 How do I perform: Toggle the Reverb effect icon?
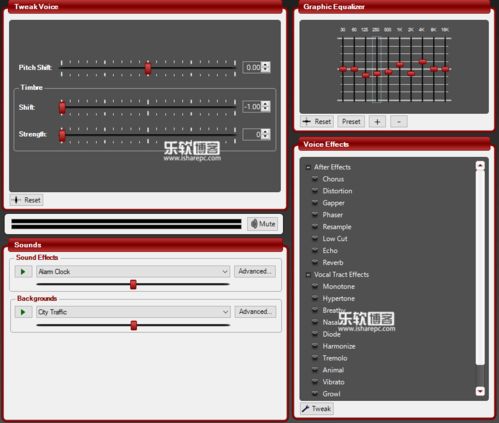[x=315, y=262]
